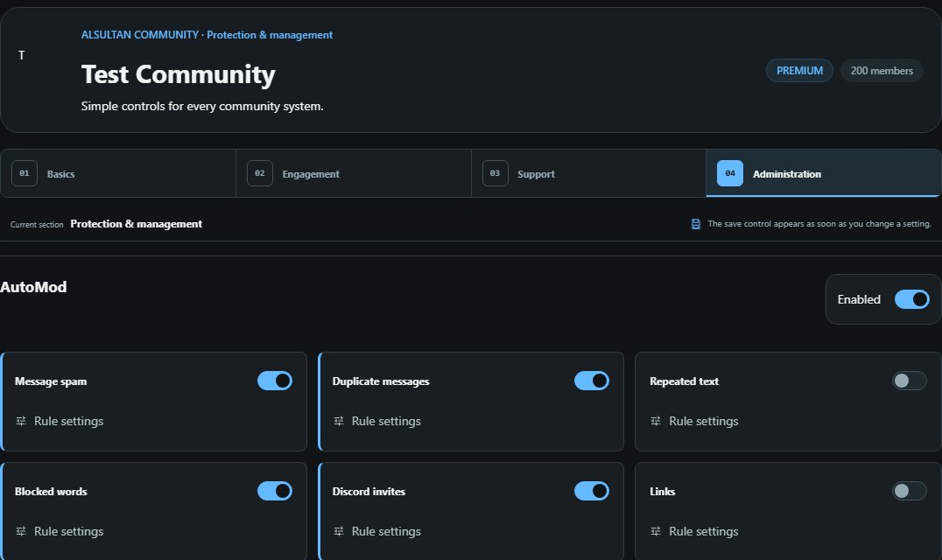Viewport: 942px width, 560px height.
Task: Open Rule settings for Blocked words
Action: (x=60, y=531)
